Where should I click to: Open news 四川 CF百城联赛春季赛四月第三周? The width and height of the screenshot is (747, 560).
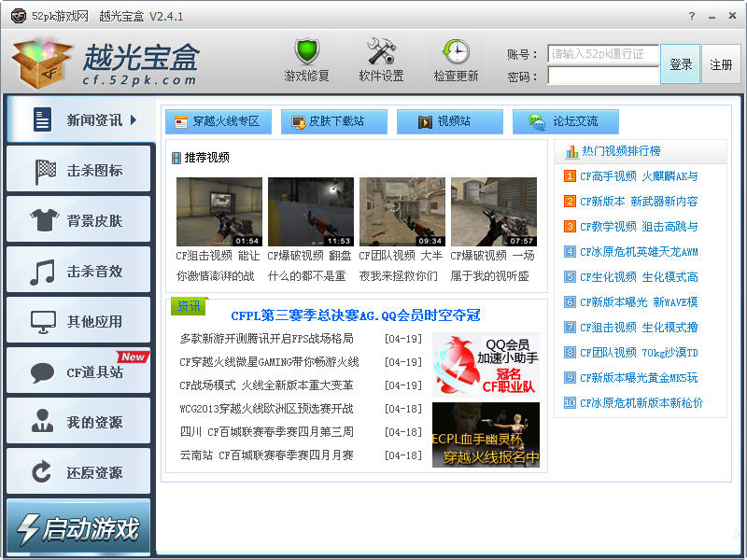(x=266, y=432)
